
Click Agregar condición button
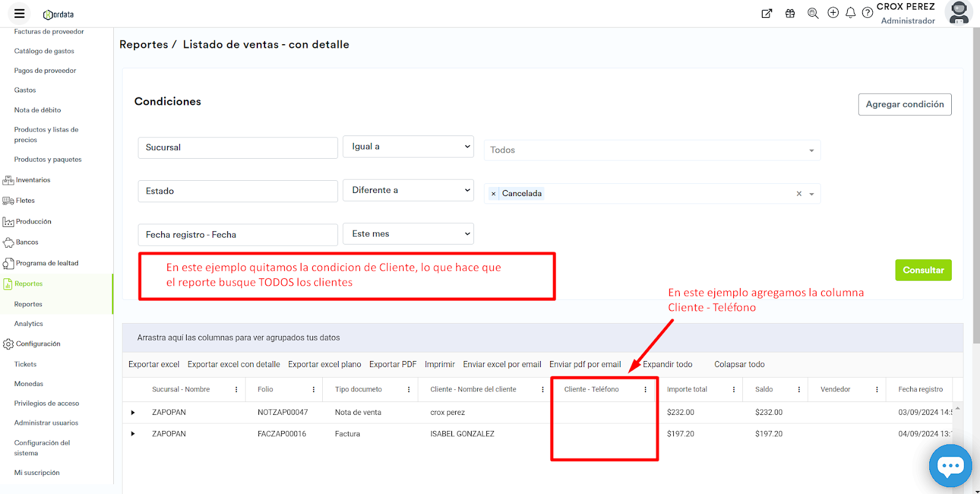[x=904, y=104]
